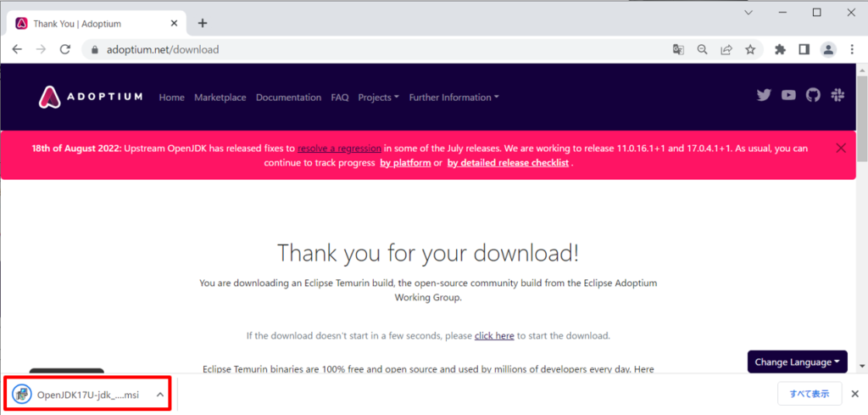Click the scrollbar down arrow
This screenshot has width=868, height=415.
[862, 367]
